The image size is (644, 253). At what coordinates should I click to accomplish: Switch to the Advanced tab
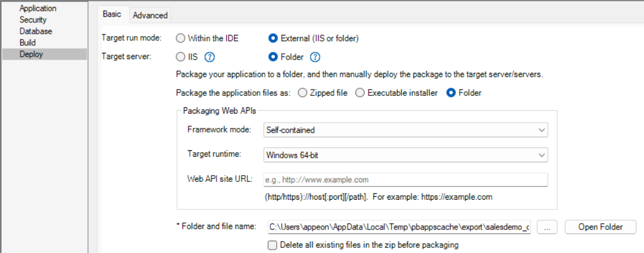tap(150, 15)
